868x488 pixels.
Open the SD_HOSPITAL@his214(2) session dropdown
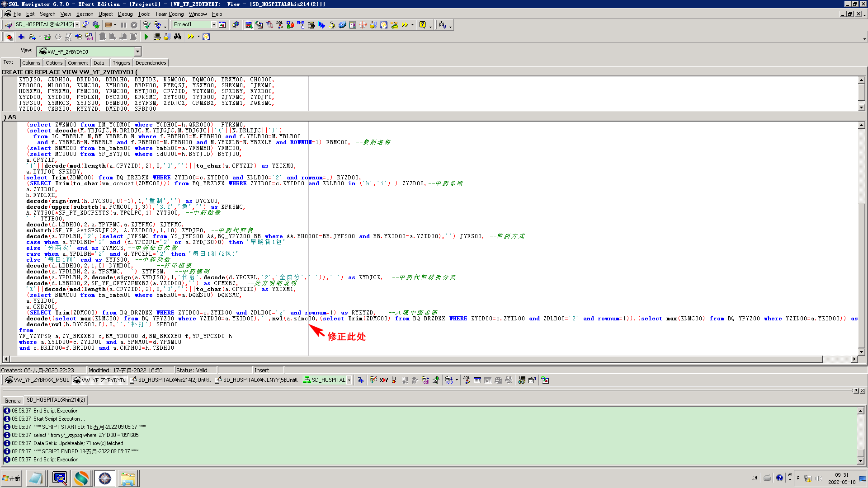tap(77, 25)
